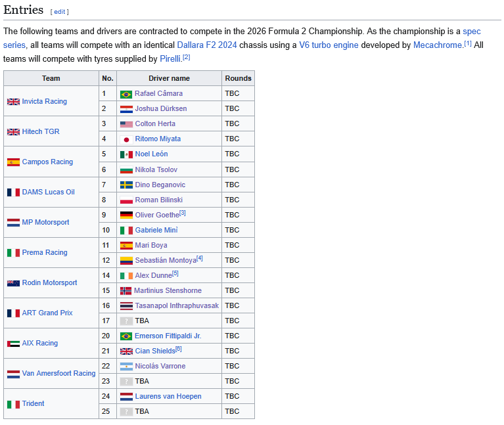This screenshot has width=504, height=425.
Task: Click the Italian flag beside Trident
Action: pos(14,404)
